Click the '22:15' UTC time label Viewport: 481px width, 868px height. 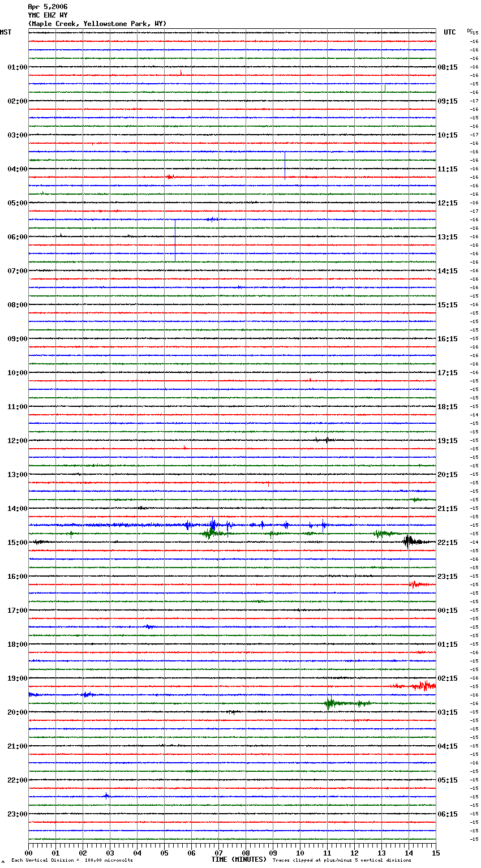point(448,543)
